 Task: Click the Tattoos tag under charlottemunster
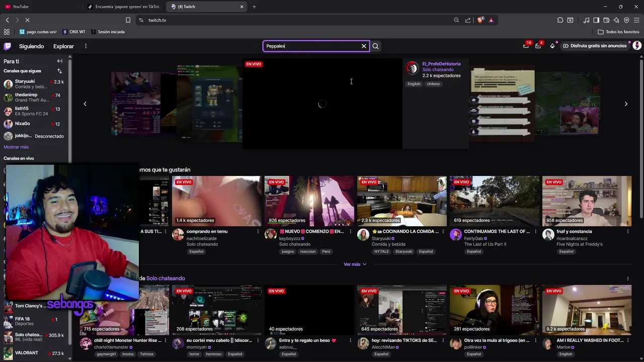[147, 354]
